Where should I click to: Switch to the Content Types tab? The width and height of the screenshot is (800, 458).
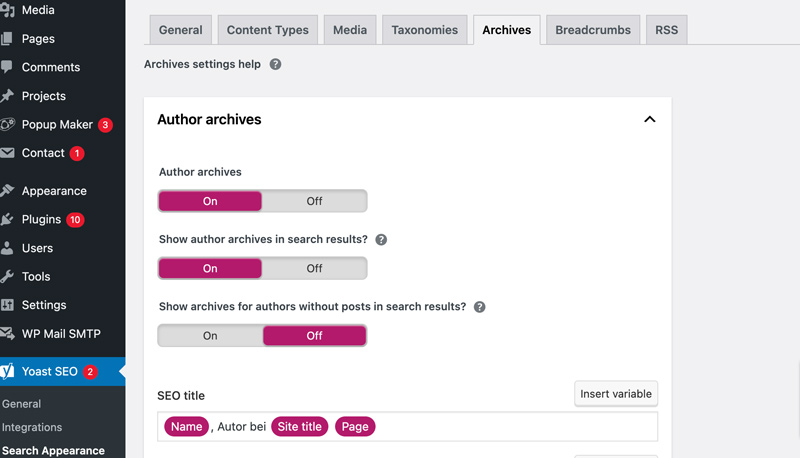[x=268, y=30]
